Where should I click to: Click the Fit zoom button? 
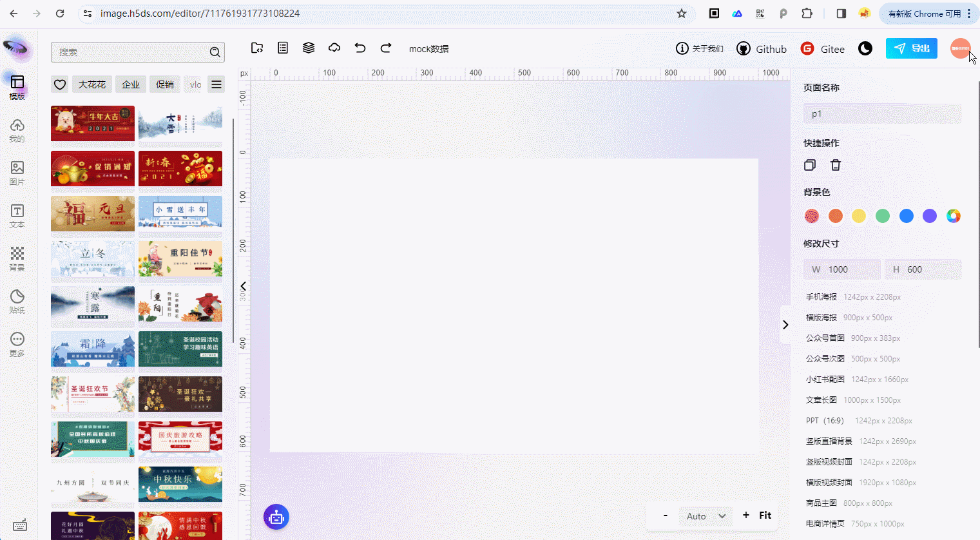point(765,515)
